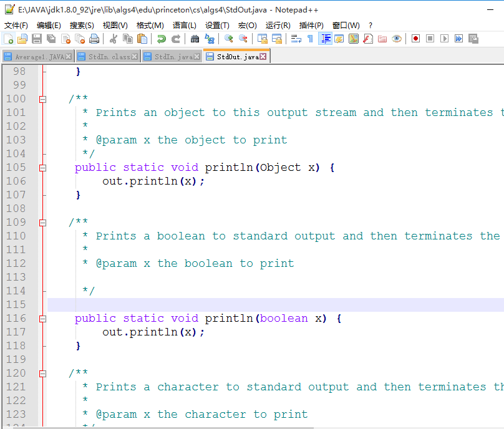Toggle monitoring eye icon

(x=397, y=39)
